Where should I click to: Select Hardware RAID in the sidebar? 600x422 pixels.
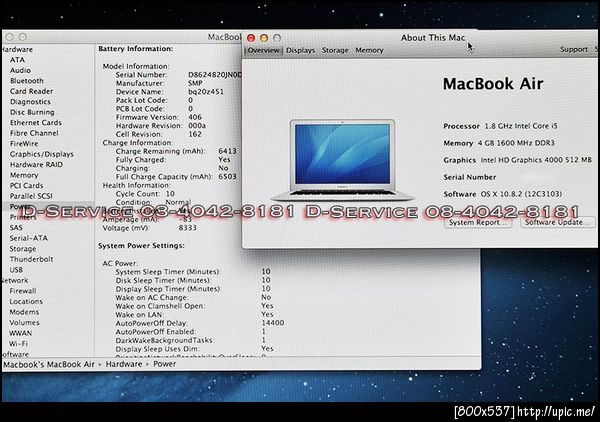pyautogui.click(x=36, y=165)
